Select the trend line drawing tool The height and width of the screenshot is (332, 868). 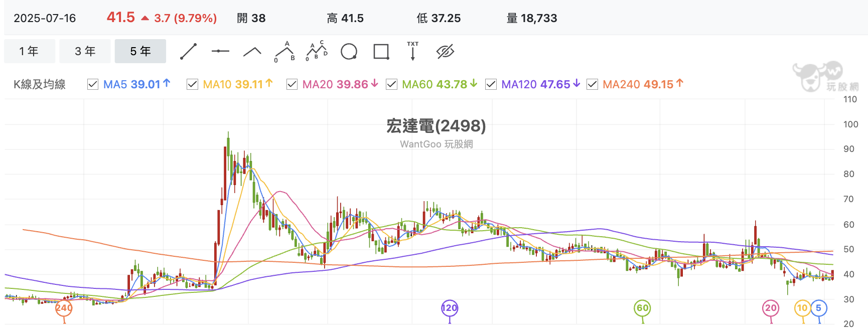(188, 51)
